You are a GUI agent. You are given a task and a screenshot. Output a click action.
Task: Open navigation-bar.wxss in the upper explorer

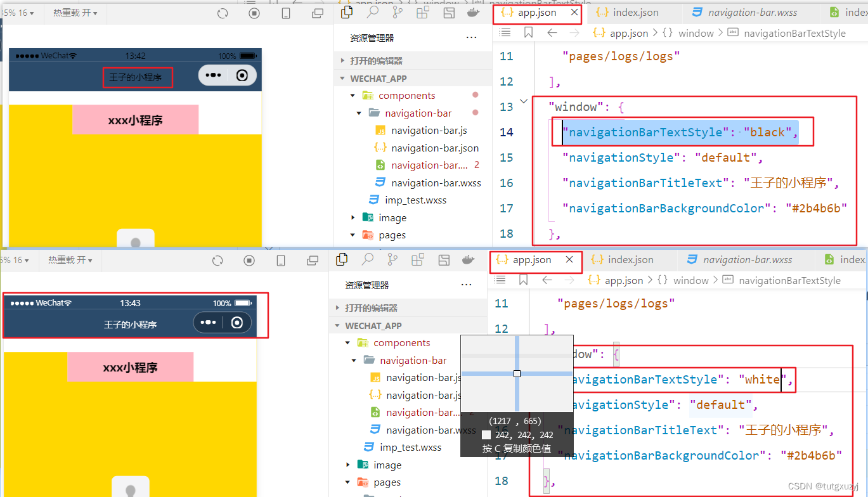pos(436,183)
